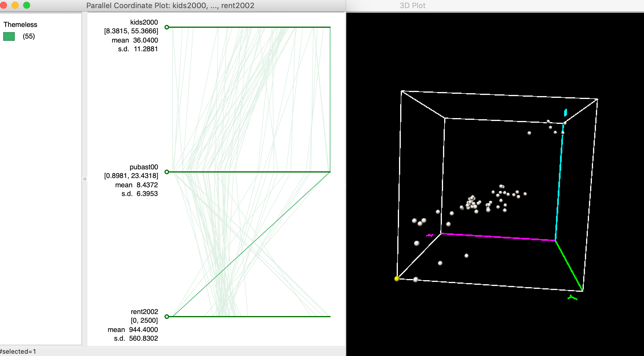The height and width of the screenshot is (356, 644).
Task: Click the pubast00 axis handle circle
Action: point(167,172)
